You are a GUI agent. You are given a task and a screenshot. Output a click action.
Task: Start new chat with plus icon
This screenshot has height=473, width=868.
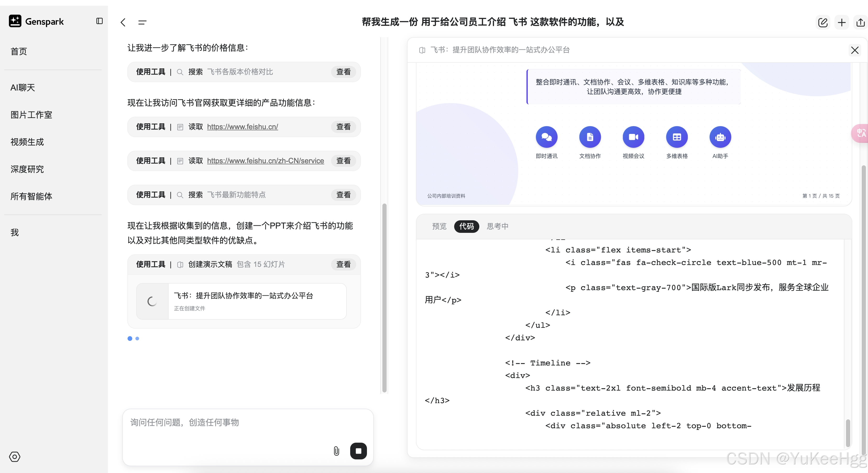point(842,22)
